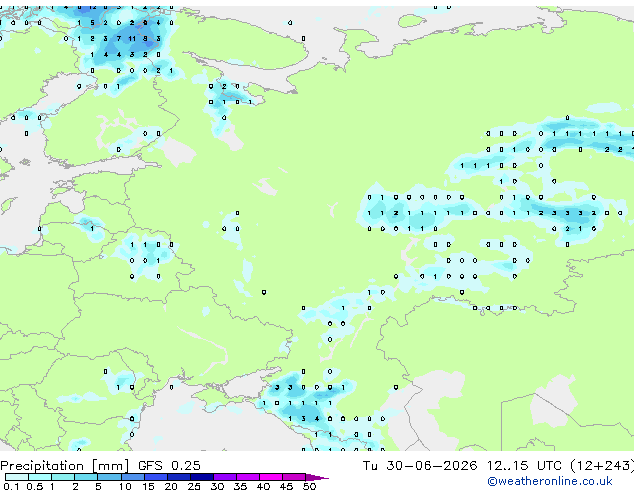The height and width of the screenshot is (490, 634).
Task: Click the date 'Tu 30-06-2026'
Action: point(420,466)
